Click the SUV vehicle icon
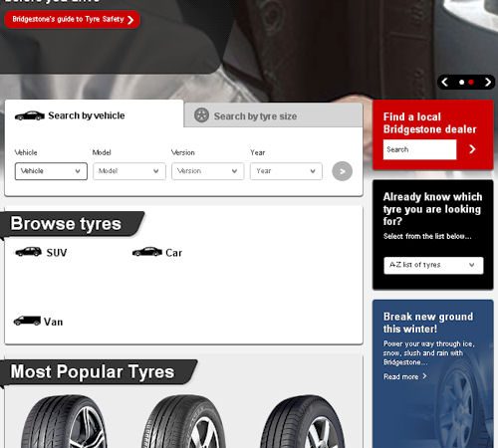Image resolution: width=498 pixels, height=448 pixels. 29,252
